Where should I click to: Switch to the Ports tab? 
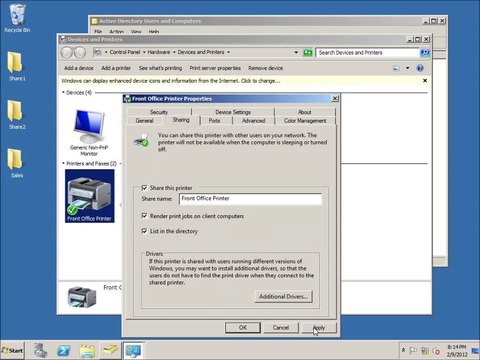[x=215, y=121]
